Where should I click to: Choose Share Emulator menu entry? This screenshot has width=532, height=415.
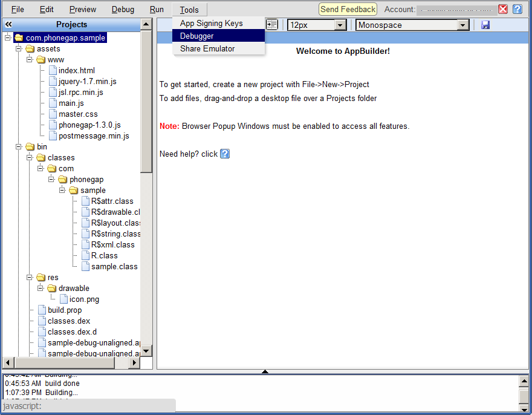tap(218, 48)
